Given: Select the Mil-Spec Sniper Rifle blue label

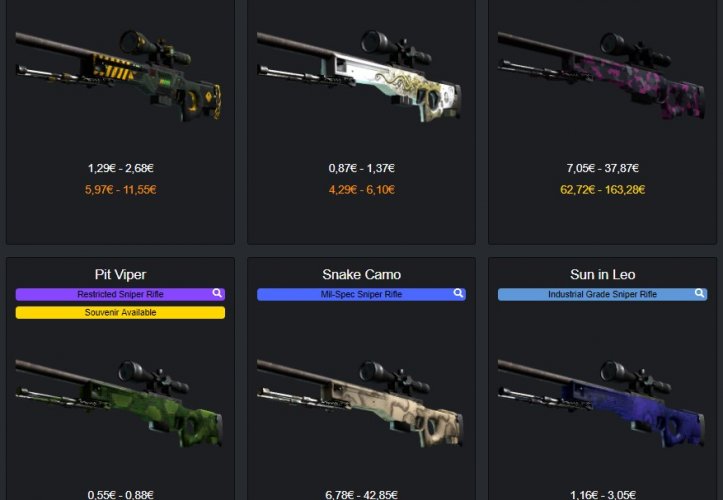Looking at the screenshot, I should [x=362, y=294].
